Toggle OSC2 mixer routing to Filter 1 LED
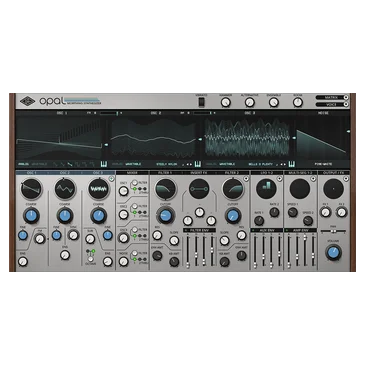 coord(134,212)
